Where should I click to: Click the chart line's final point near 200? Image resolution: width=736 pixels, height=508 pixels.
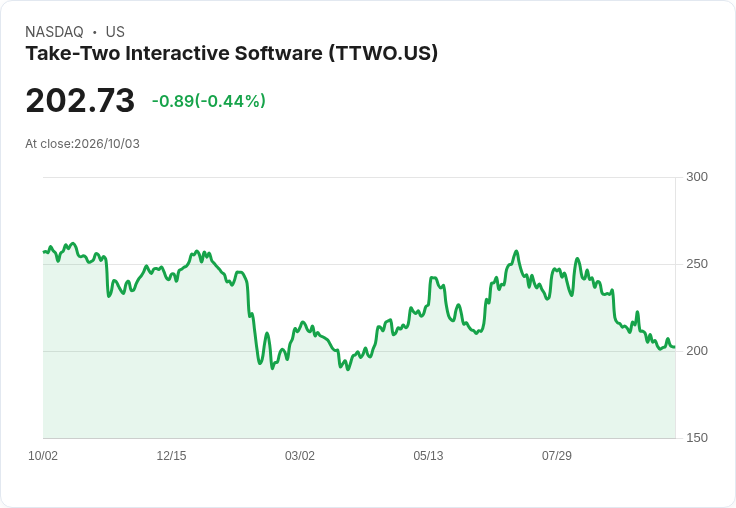(x=675, y=347)
